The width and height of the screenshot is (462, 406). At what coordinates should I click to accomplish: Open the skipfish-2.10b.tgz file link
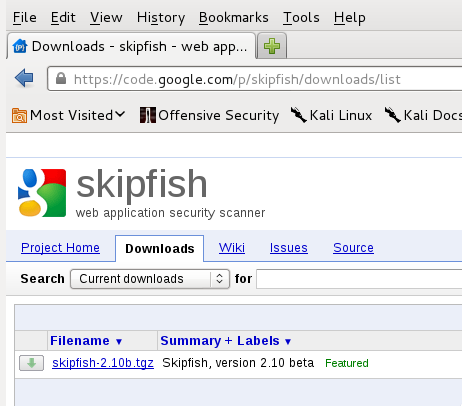[x=103, y=363]
